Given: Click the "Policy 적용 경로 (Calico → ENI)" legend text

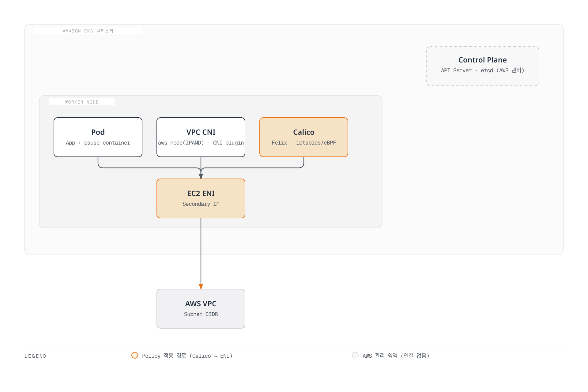Looking at the screenshot, I should (187, 356).
